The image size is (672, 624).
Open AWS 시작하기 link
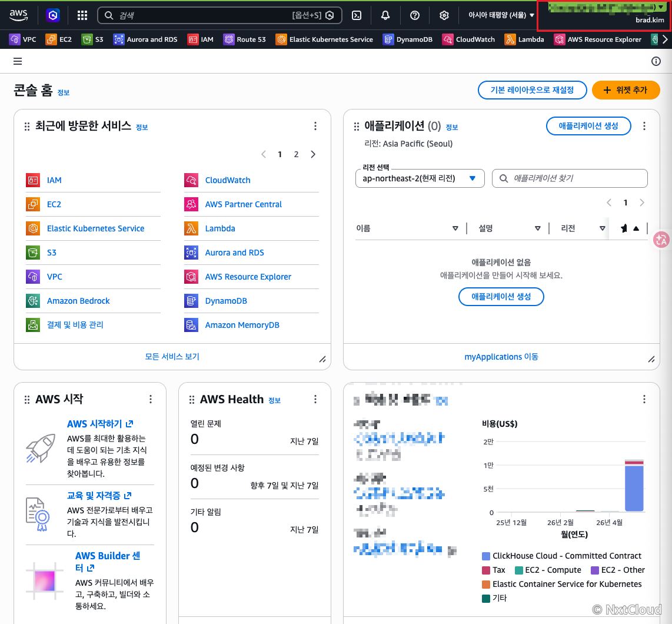pyautogui.click(x=100, y=424)
